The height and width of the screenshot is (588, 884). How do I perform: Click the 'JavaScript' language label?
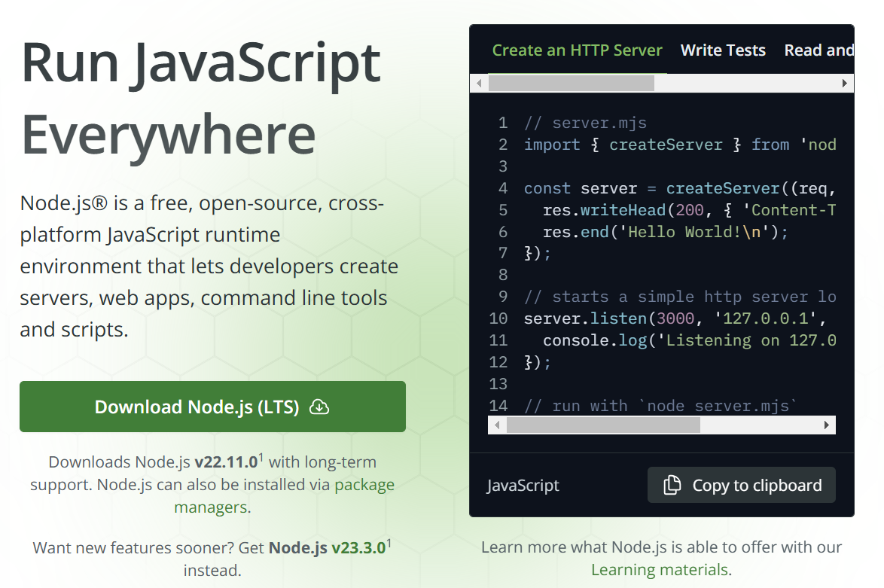pos(523,486)
